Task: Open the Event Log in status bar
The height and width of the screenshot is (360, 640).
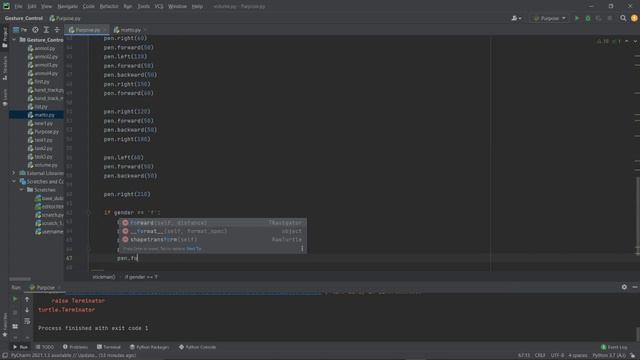Action: click(614, 347)
